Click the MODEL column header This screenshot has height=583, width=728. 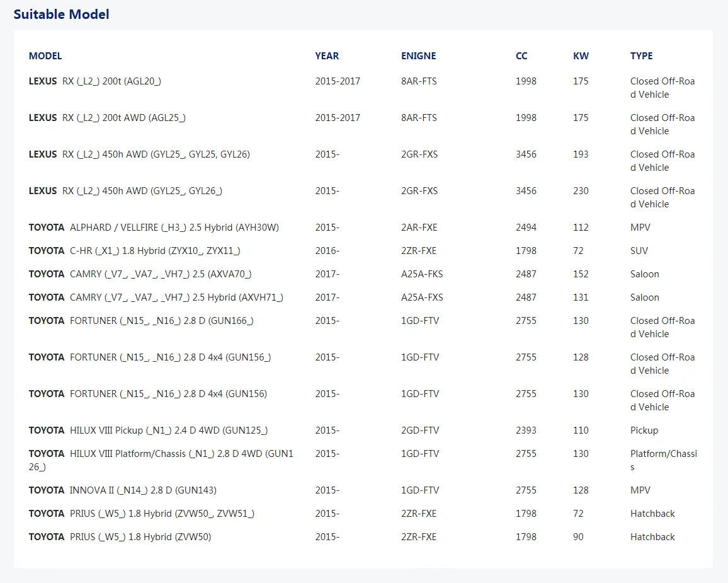coord(45,55)
